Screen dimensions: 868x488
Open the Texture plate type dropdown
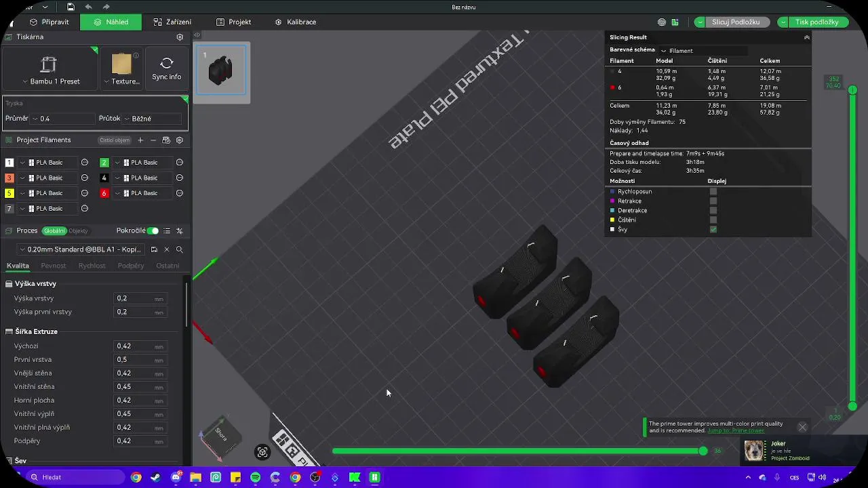[x=121, y=81]
